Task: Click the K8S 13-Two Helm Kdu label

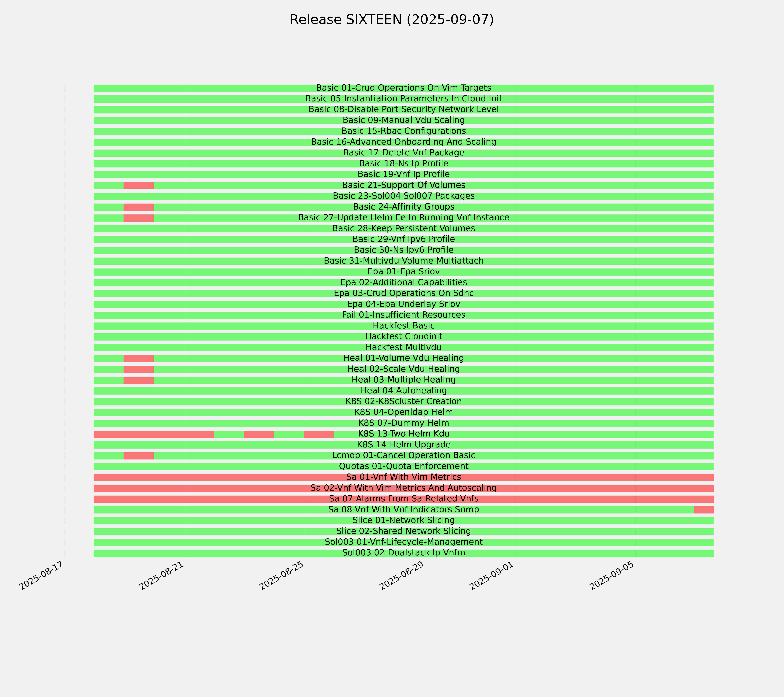Action: (403, 434)
